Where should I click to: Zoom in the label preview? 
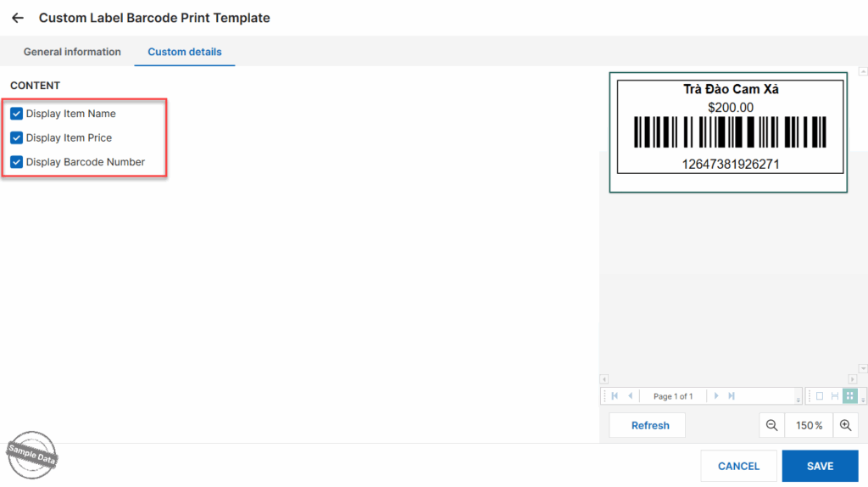click(x=845, y=425)
